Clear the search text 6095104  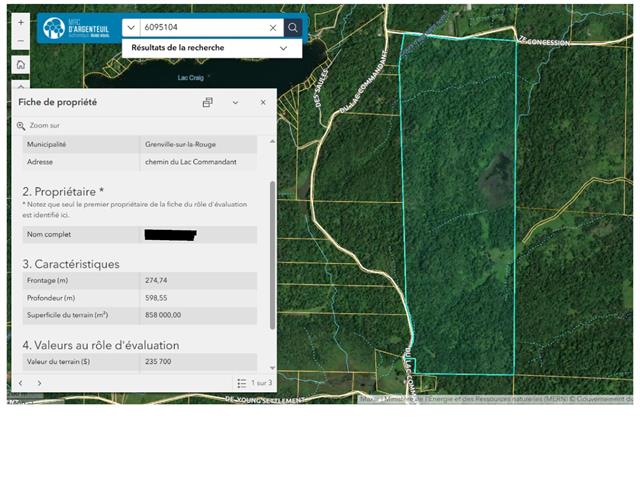point(272,28)
